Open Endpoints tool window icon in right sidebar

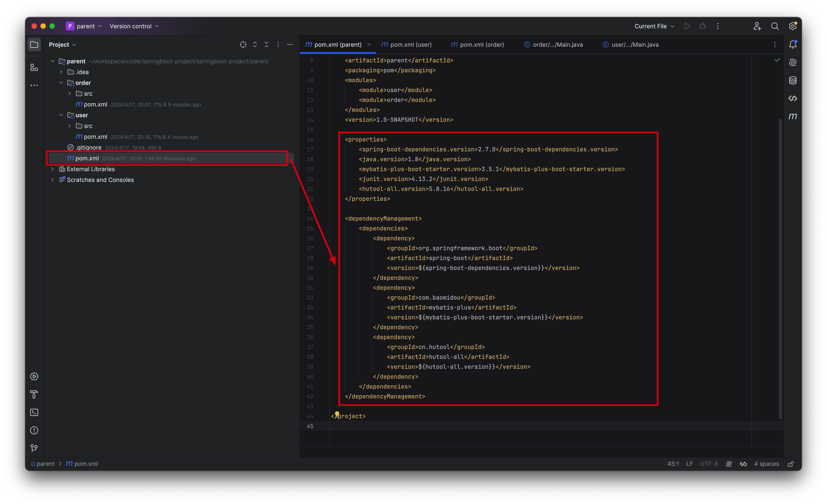click(793, 98)
